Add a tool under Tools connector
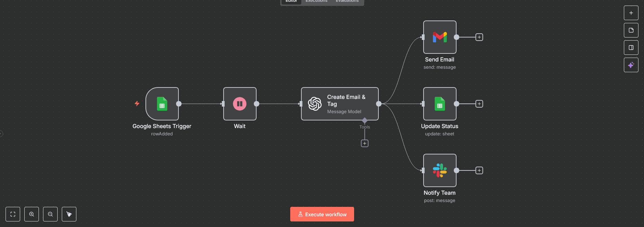The width and height of the screenshot is (644, 227). pyautogui.click(x=365, y=143)
